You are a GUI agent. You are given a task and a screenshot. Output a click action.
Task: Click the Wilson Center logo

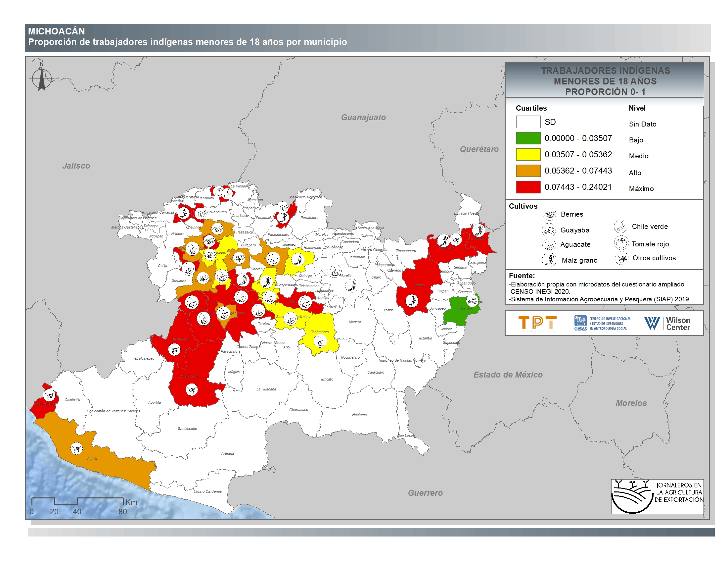[x=667, y=323]
